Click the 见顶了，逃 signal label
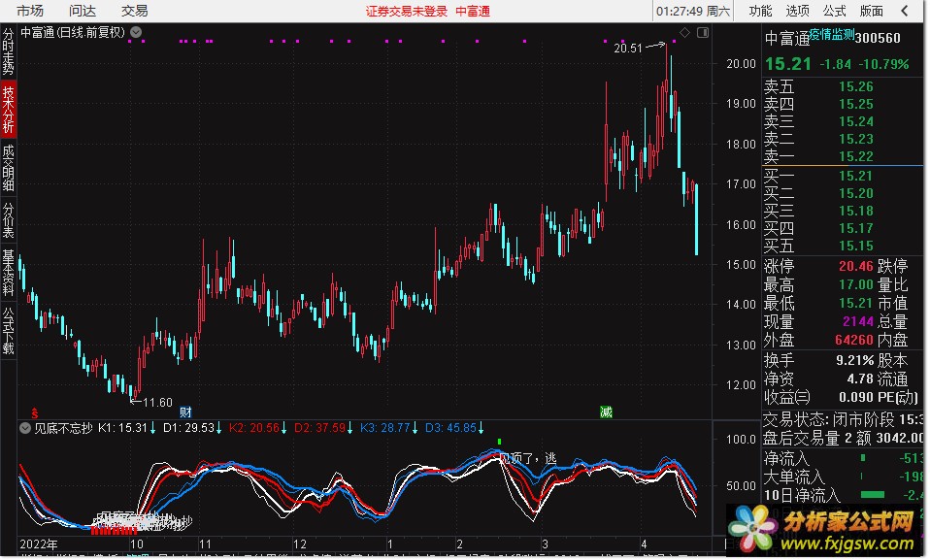This screenshot has height=560, width=930. (528, 458)
